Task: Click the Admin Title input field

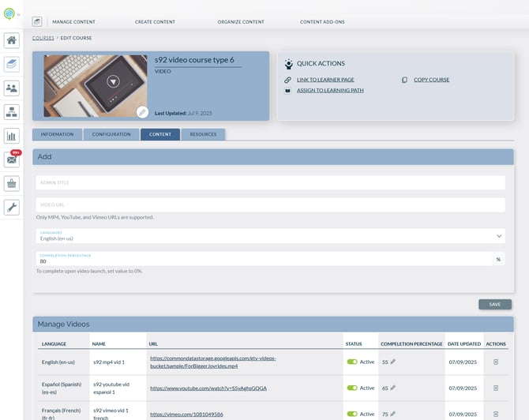Action: (x=270, y=182)
